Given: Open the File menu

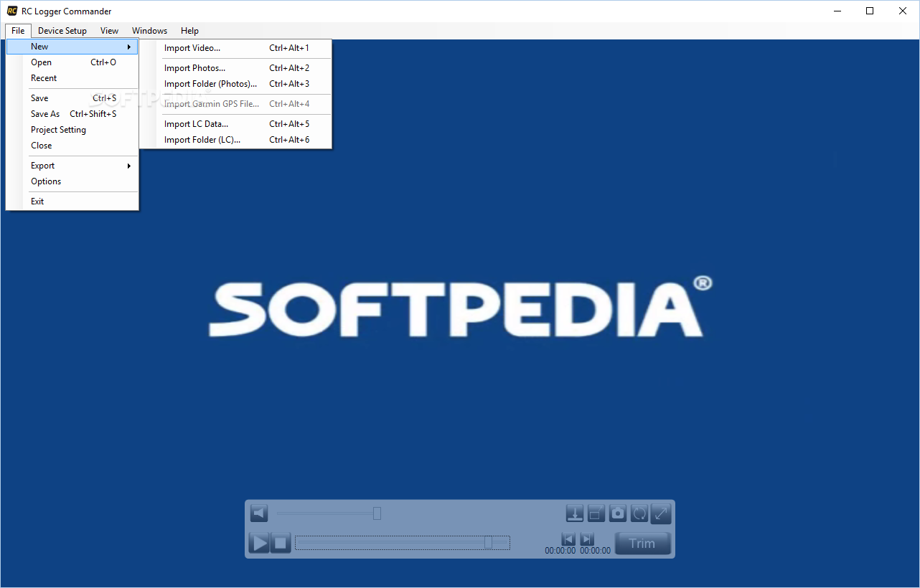Looking at the screenshot, I should point(18,31).
